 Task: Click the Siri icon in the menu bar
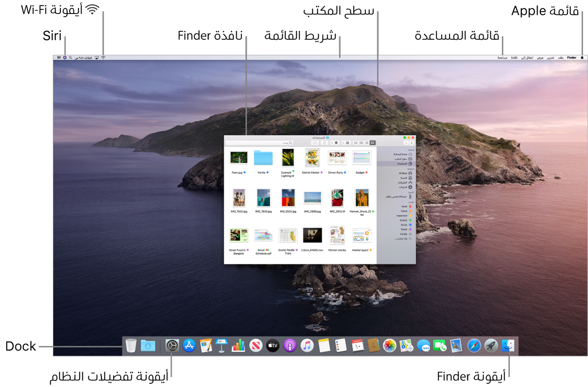tap(65, 58)
